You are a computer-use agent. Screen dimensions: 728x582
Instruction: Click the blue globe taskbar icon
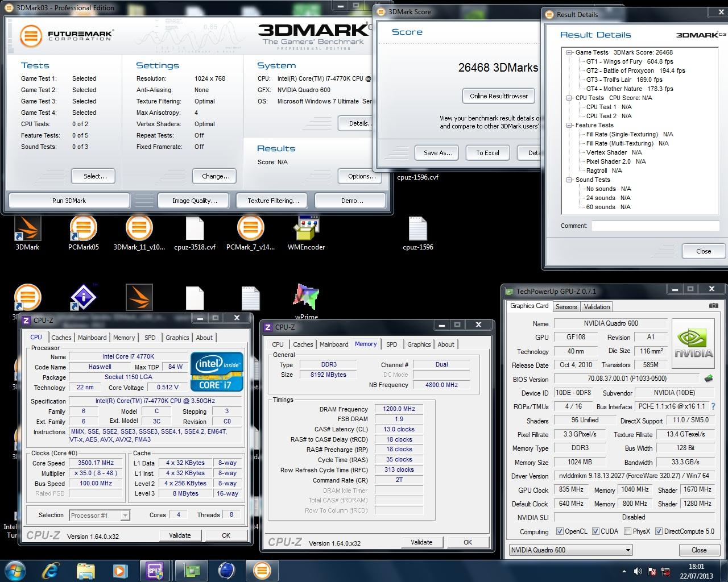(x=226, y=570)
